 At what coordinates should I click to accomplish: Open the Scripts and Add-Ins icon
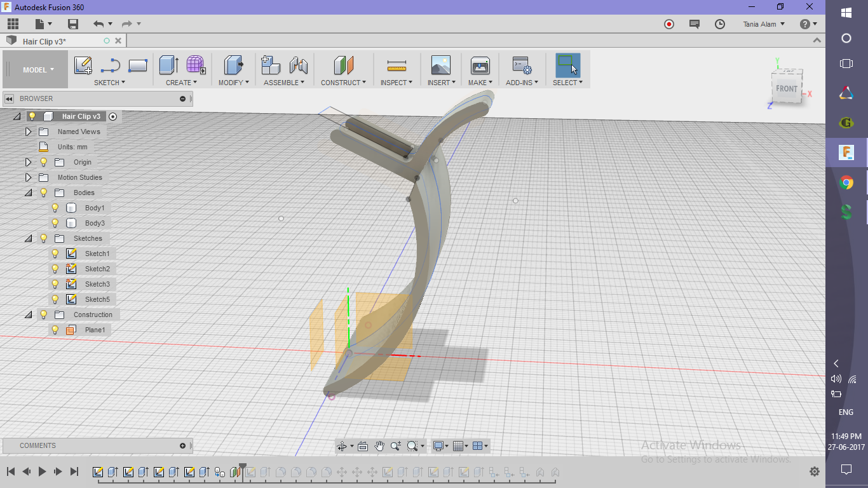pyautogui.click(x=522, y=65)
